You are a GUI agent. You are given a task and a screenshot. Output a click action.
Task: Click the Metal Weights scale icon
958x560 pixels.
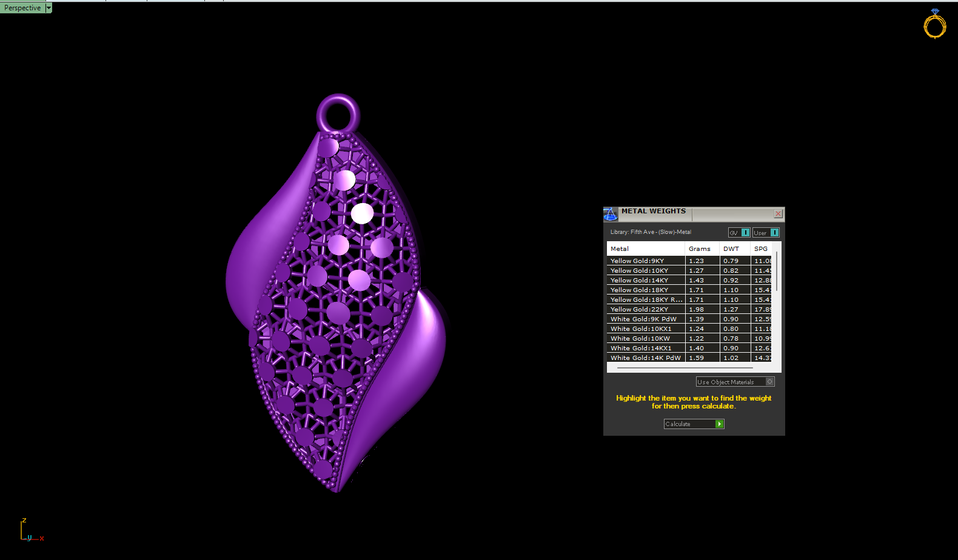pos(611,214)
